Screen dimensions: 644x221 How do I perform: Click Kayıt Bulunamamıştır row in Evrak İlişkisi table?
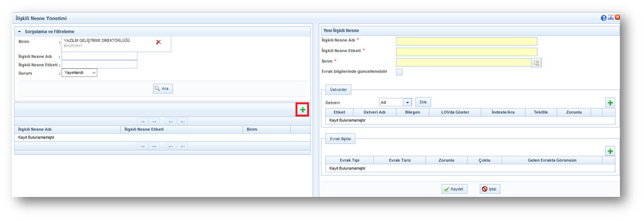(x=470, y=168)
